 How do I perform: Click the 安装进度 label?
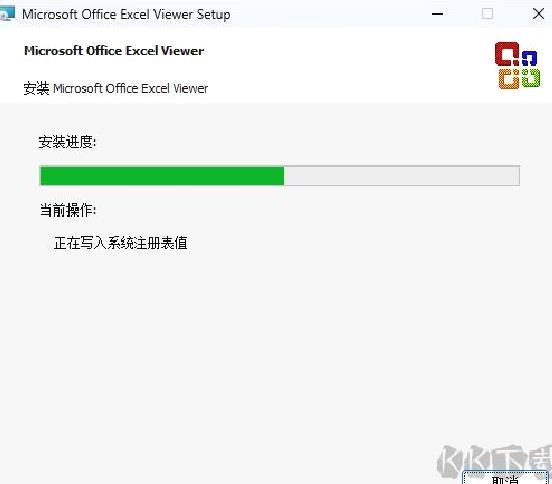coord(67,142)
